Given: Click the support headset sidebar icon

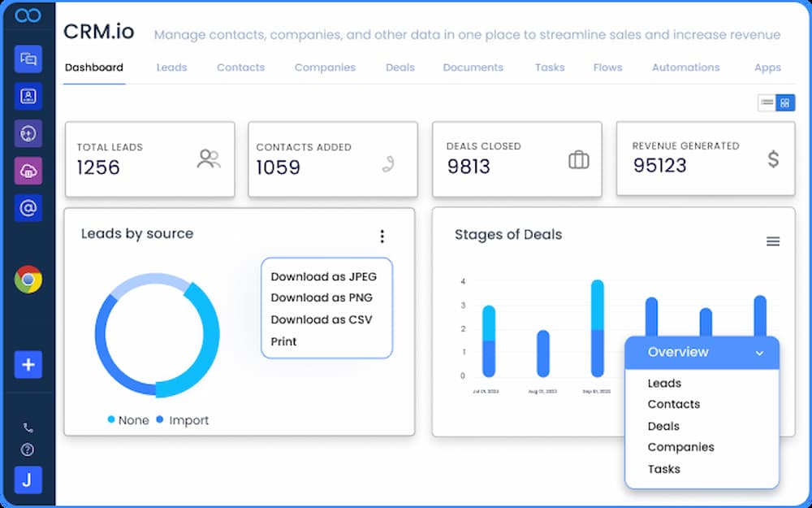Looking at the screenshot, I should (28, 134).
